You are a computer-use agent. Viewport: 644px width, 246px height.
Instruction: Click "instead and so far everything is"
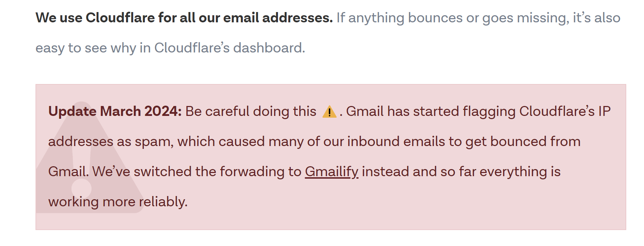point(461,172)
